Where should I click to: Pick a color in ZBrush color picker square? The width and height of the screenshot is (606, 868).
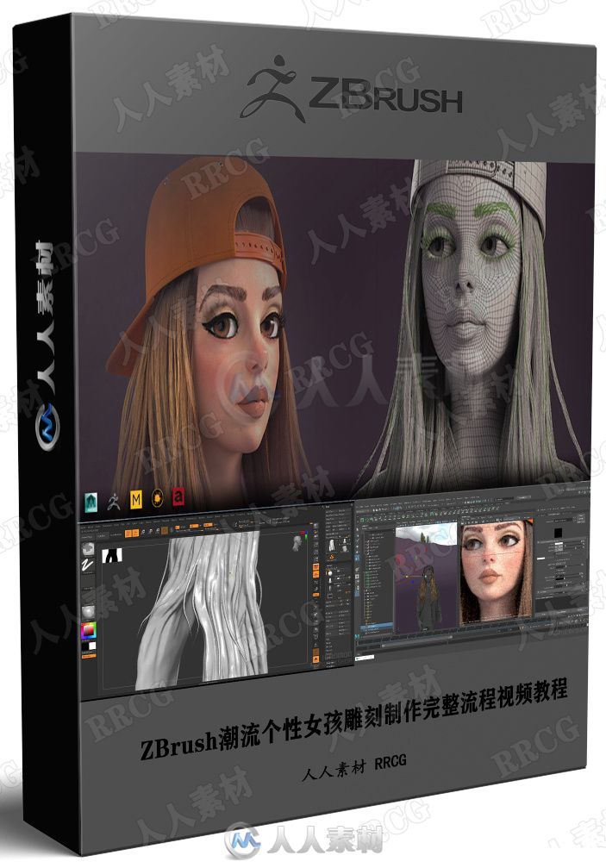tap(89, 631)
